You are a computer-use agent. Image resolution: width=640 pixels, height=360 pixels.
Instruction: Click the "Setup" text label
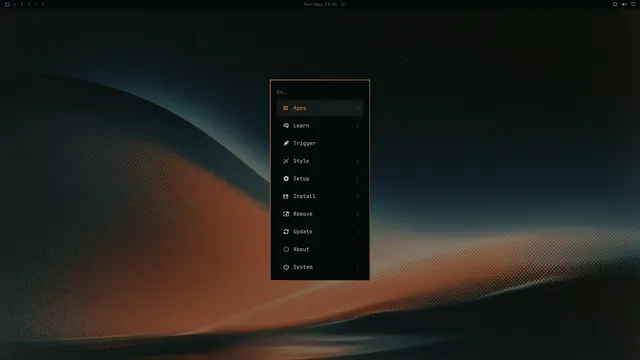click(301, 179)
